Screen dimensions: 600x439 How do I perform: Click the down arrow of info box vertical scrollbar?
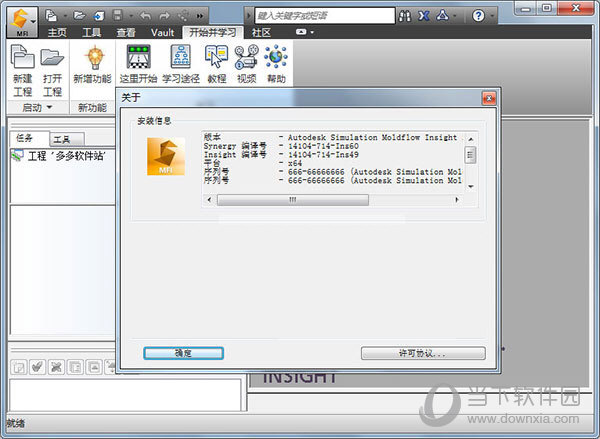471,187
